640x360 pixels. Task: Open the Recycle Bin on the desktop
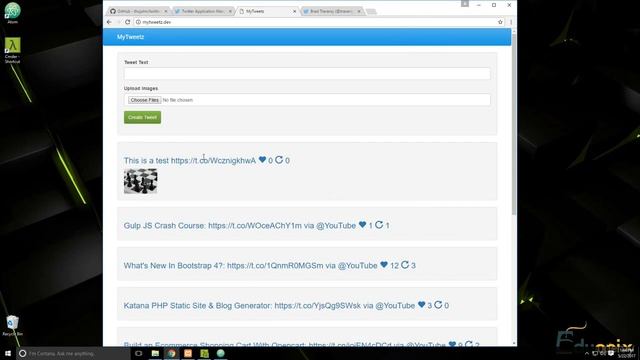point(13,325)
